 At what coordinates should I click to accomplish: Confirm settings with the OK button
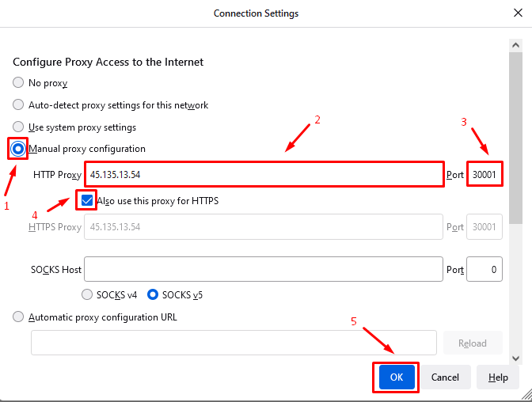[x=397, y=377]
